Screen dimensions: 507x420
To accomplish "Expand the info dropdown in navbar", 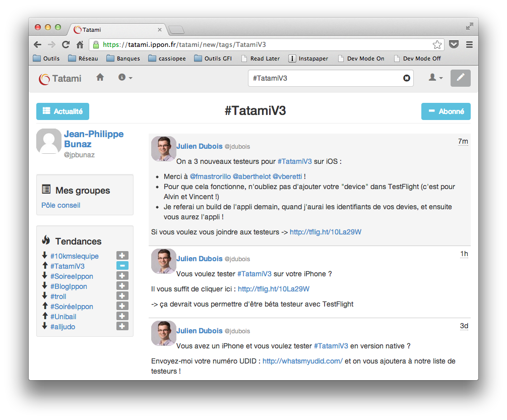I will [125, 78].
